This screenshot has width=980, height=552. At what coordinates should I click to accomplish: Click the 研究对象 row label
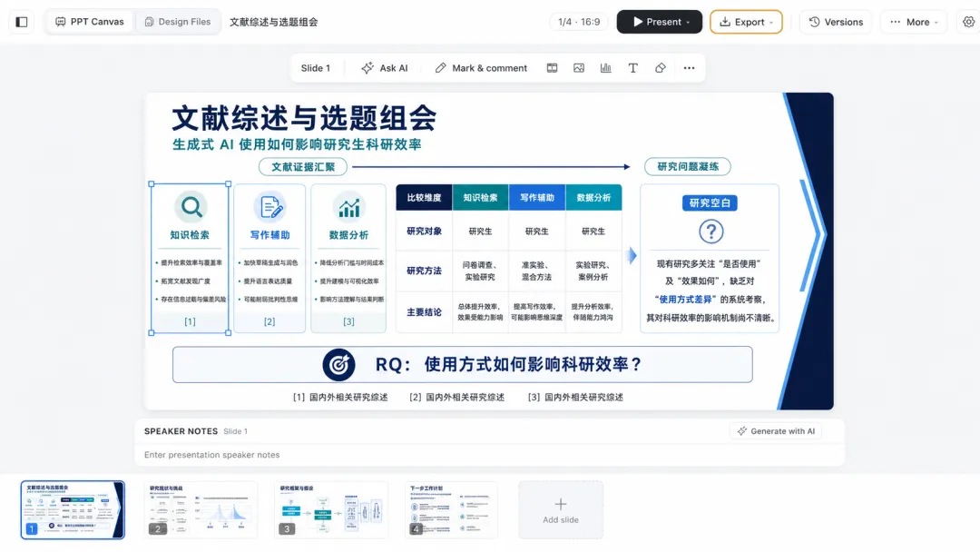coord(425,232)
